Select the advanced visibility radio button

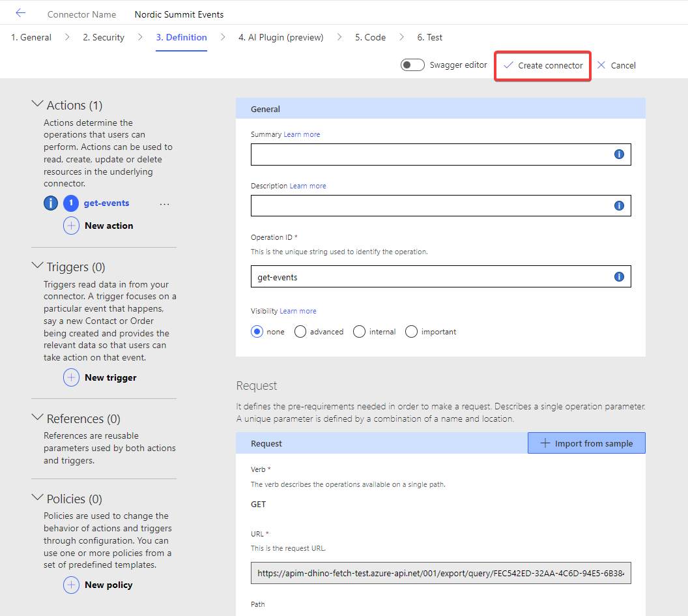[300, 332]
